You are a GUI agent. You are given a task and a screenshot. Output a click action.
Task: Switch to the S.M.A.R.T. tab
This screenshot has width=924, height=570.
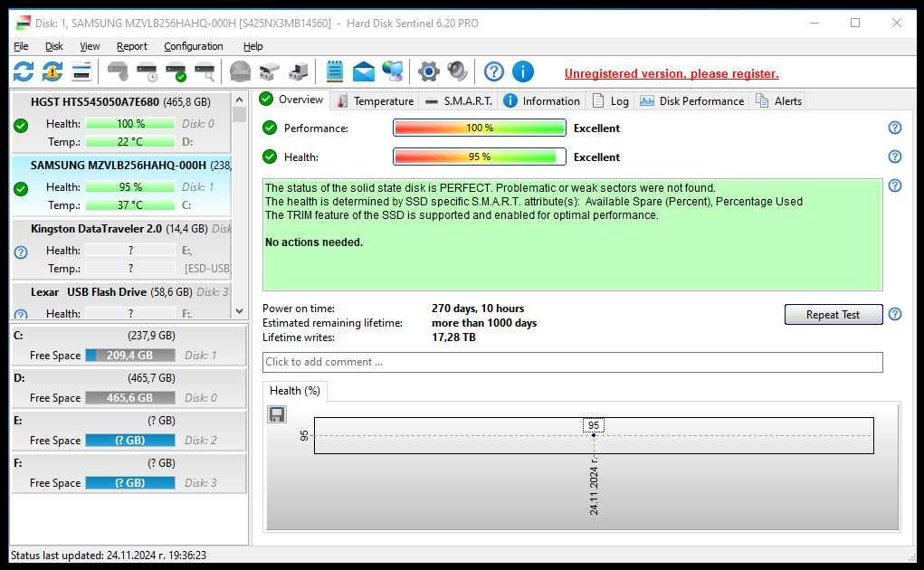459,100
